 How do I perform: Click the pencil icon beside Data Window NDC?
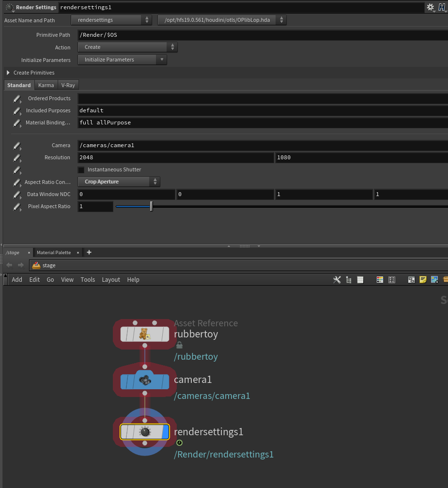(17, 195)
